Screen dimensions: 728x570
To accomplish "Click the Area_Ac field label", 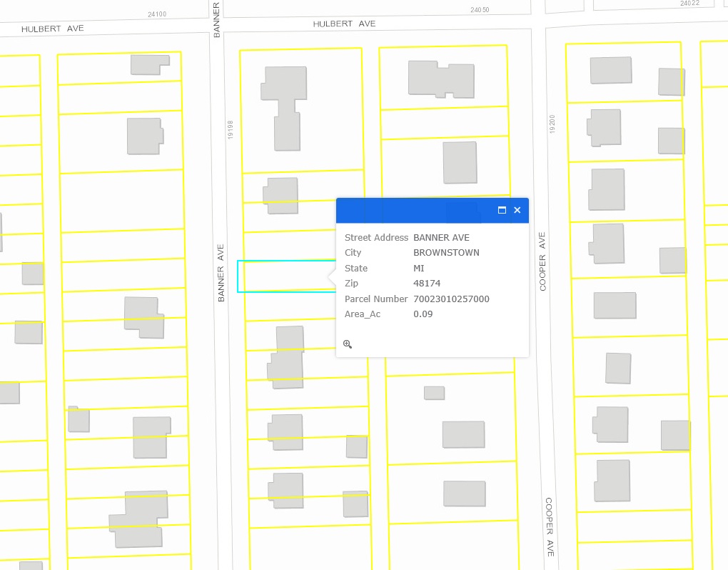I will point(362,314).
